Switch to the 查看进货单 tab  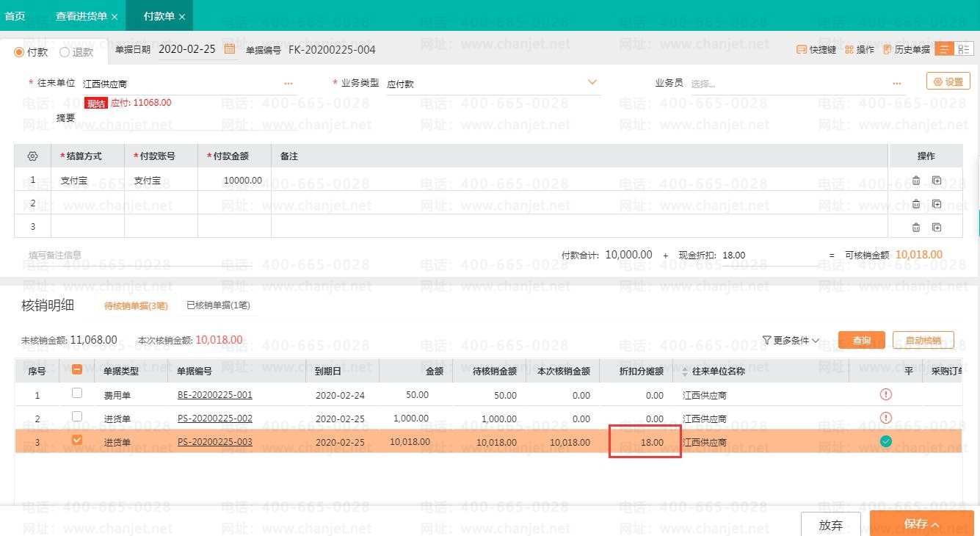pos(81,15)
